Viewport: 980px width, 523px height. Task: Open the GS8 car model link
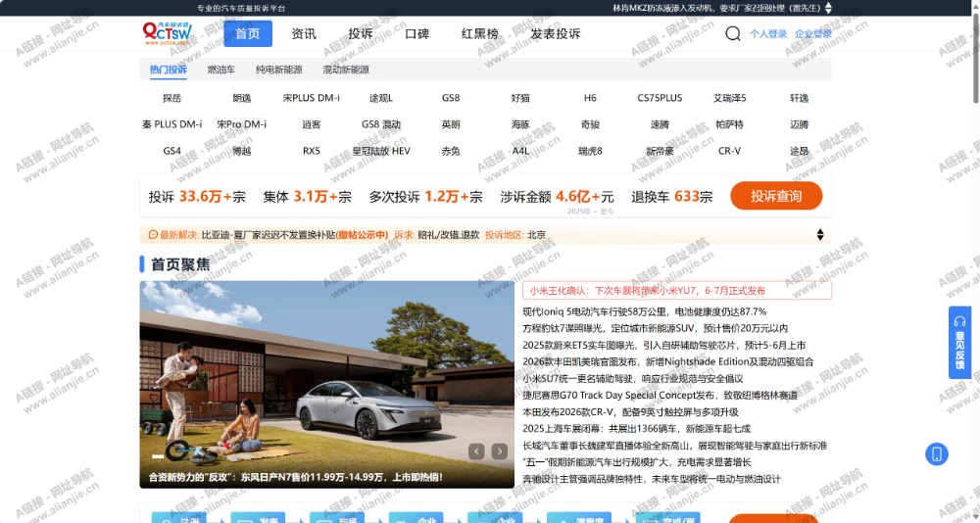click(451, 98)
